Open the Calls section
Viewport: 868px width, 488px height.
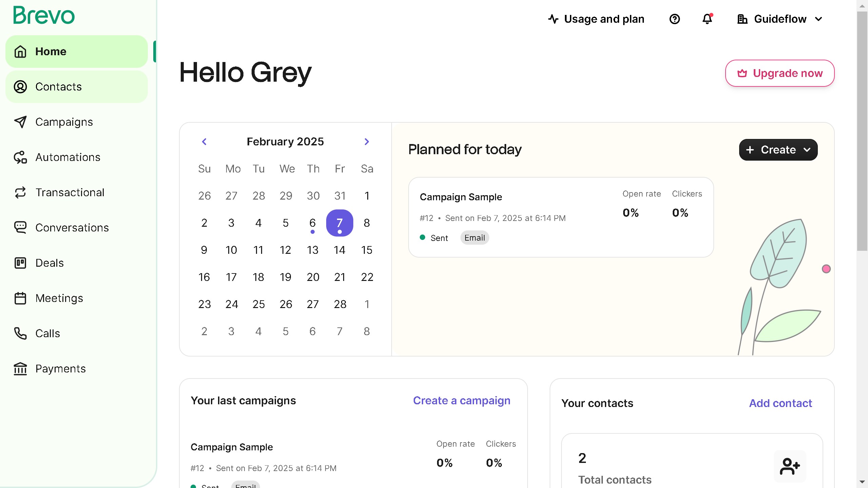point(47,333)
